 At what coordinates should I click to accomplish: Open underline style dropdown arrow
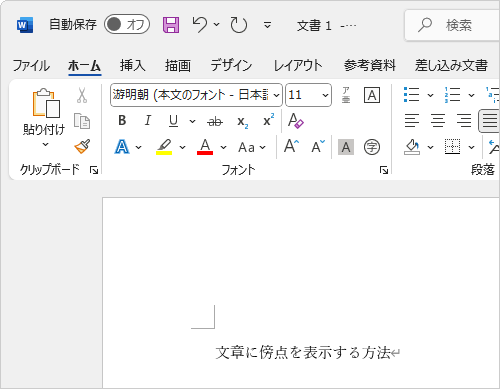coord(192,121)
